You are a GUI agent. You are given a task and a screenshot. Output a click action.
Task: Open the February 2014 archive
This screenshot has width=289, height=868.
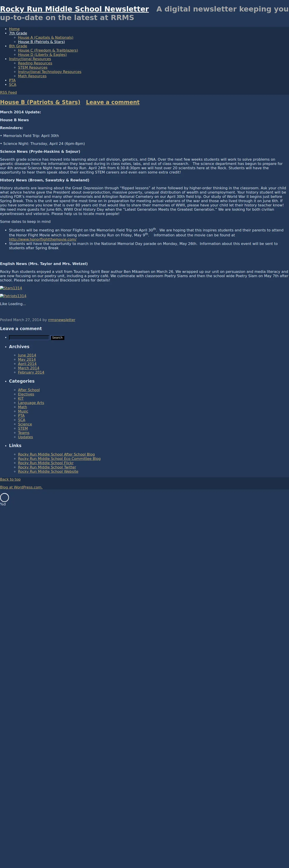click(31, 372)
